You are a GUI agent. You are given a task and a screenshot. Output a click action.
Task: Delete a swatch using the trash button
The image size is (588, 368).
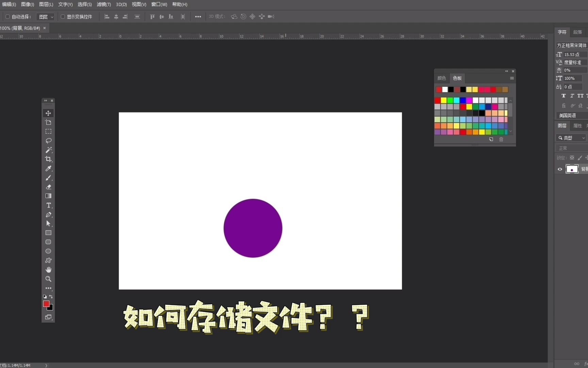click(501, 139)
